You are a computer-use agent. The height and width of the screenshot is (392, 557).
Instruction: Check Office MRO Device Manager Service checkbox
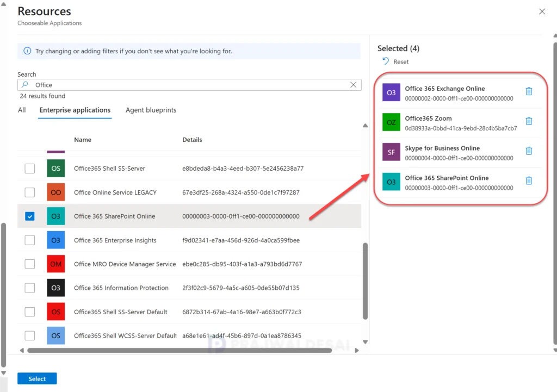point(30,264)
